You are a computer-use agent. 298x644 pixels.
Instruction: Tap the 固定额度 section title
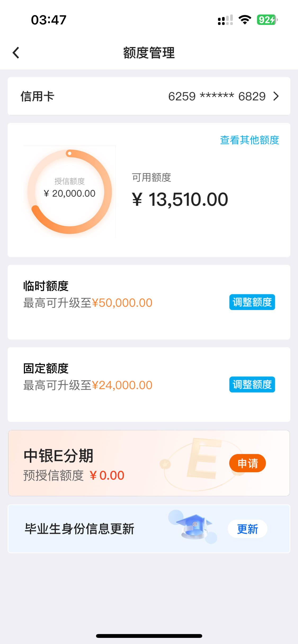46,368
